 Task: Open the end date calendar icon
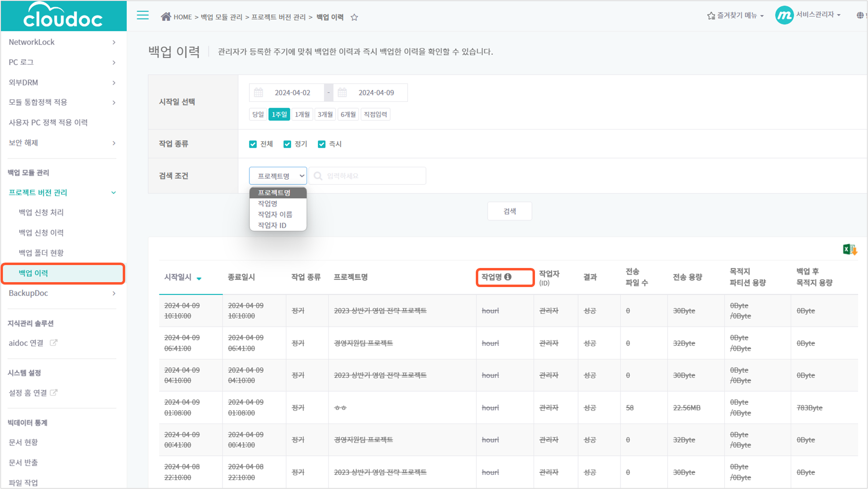(342, 92)
